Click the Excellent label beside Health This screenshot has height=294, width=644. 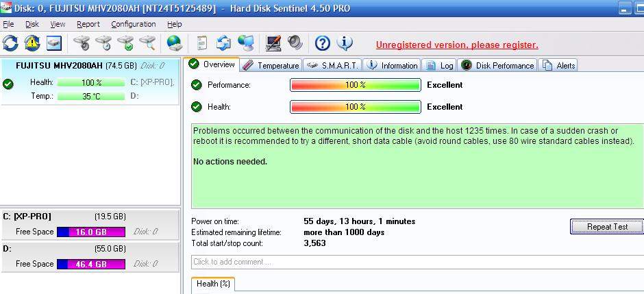[445, 107]
